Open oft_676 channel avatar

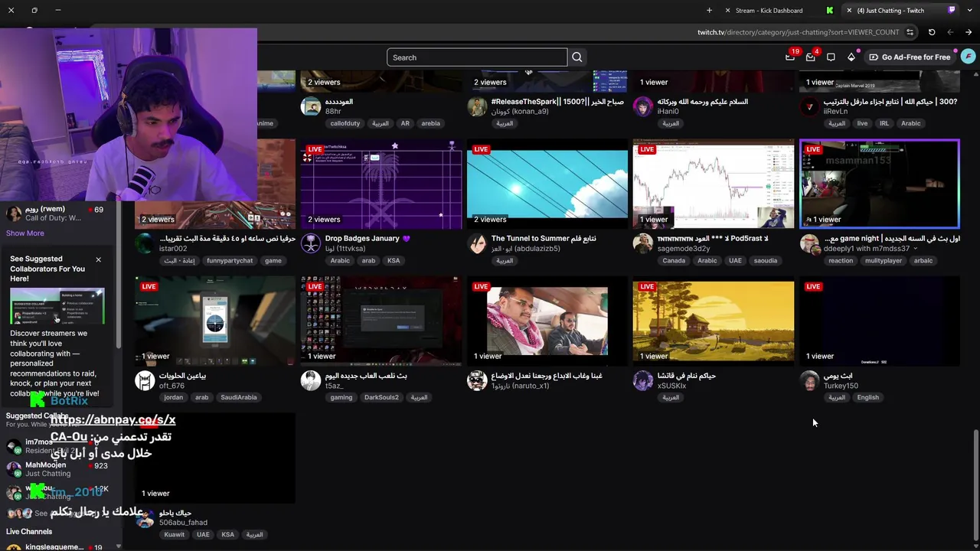pyautogui.click(x=145, y=380)
